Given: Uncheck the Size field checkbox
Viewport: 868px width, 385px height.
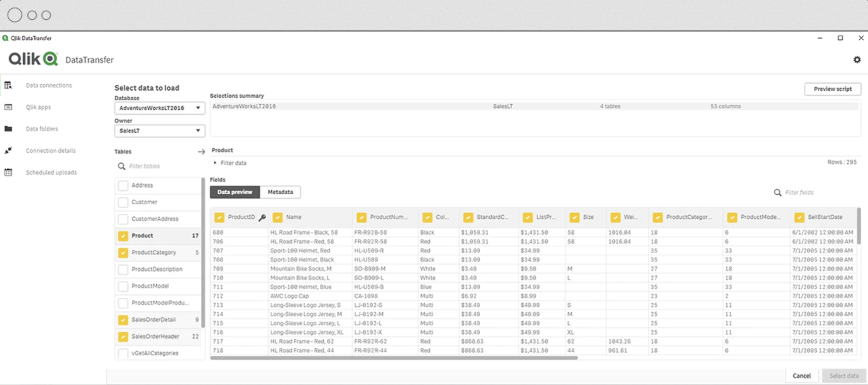Looking at the screenshot, I should point(574,218).
